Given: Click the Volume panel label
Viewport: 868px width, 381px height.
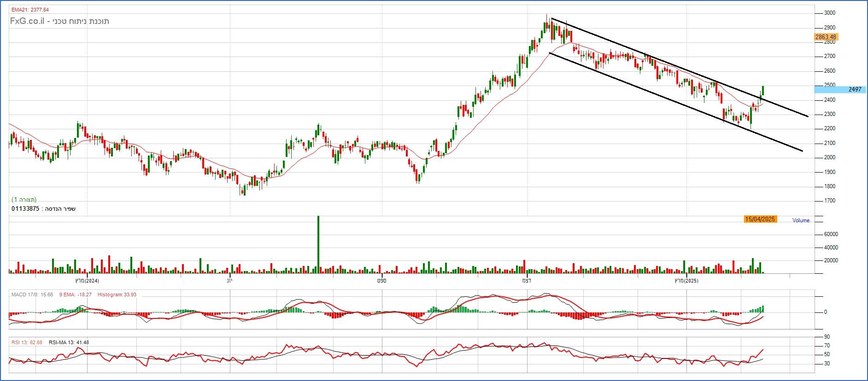Looking at the screenshot, I should pos(801,220).
